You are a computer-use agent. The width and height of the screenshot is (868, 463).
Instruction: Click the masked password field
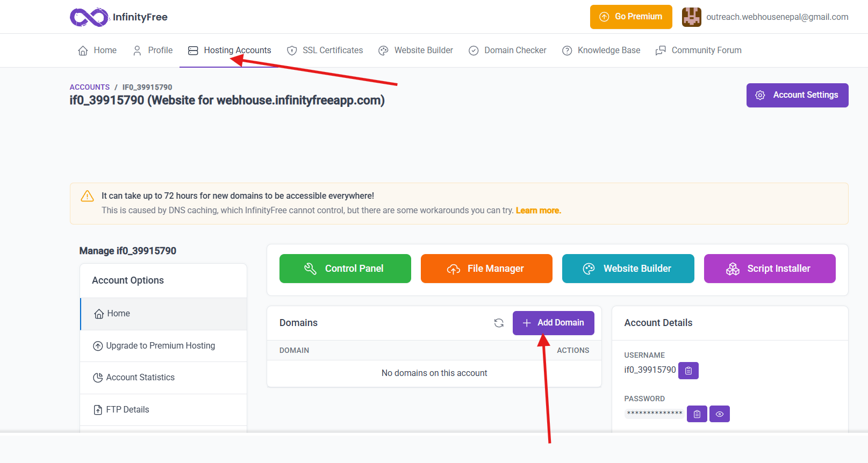click(x=655, y=414)
